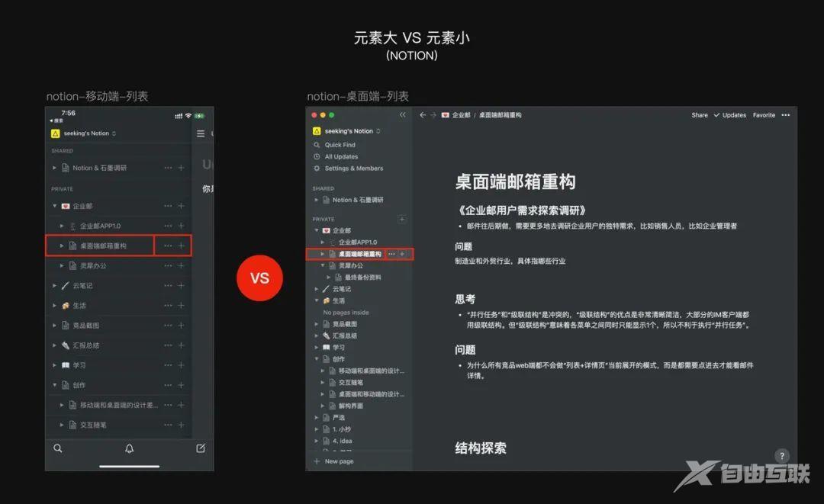Open the more options dots on desktop 桌面端邮箱重构 row

pos(391,254)
